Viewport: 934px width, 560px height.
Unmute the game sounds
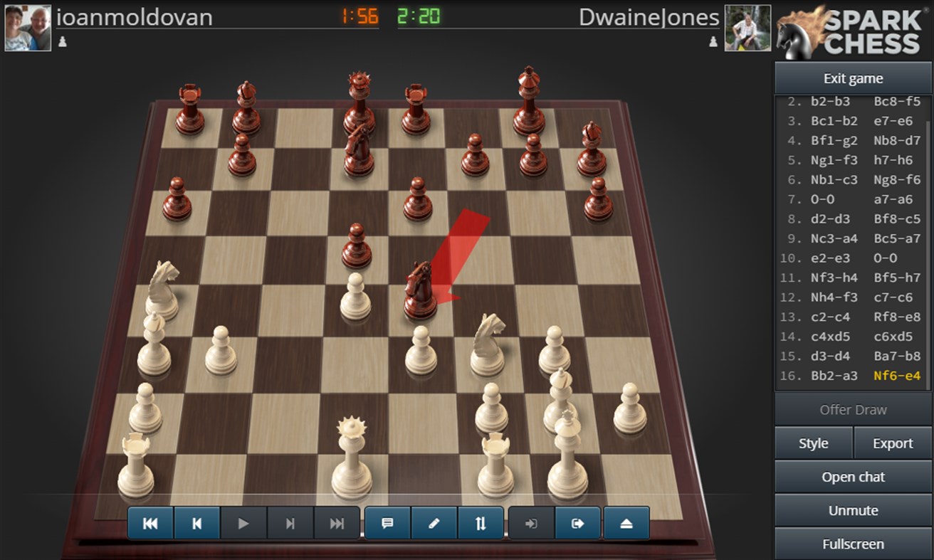coord(851,510)
